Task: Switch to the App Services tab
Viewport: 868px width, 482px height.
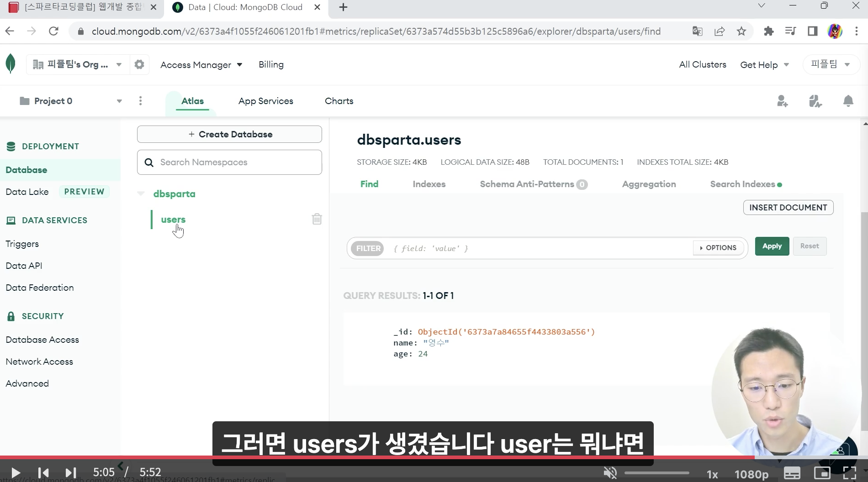Action: 265,101
